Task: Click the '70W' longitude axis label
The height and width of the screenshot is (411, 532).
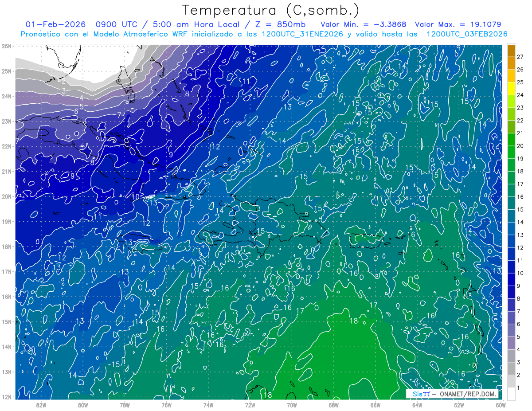Action: pyautogui.click(x=292, y=405)
